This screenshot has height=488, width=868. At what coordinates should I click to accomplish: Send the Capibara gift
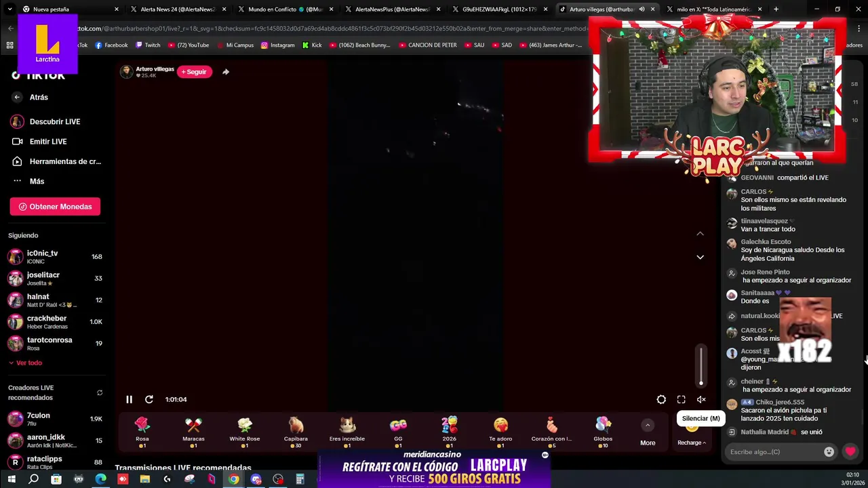296,432
